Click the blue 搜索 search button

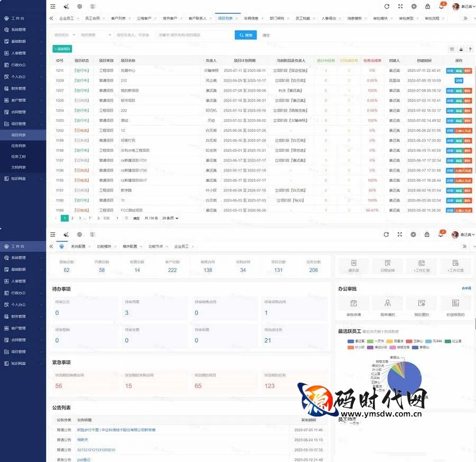click(245, 35)
